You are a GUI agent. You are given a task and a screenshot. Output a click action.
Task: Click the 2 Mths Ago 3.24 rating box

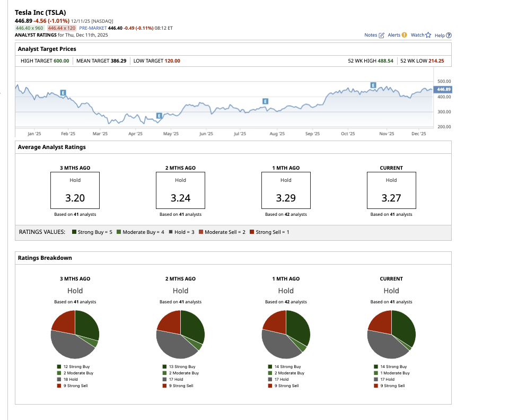[180, 191]
